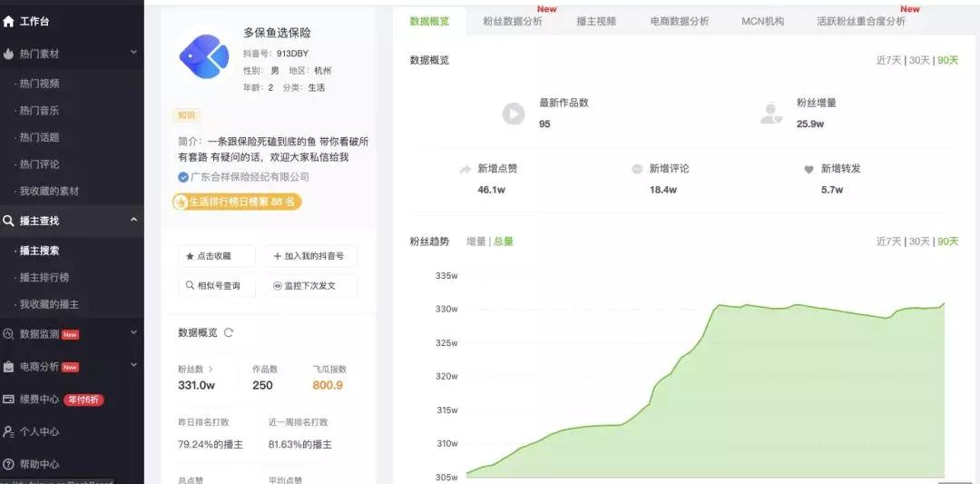Switch 粉丝趋势 chart to 总量
Viewport: 980px width, 484px height.
tap(504, 242)
